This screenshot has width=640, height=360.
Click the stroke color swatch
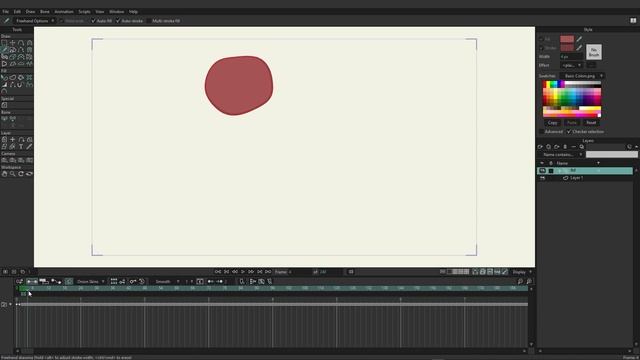[567, 48]
